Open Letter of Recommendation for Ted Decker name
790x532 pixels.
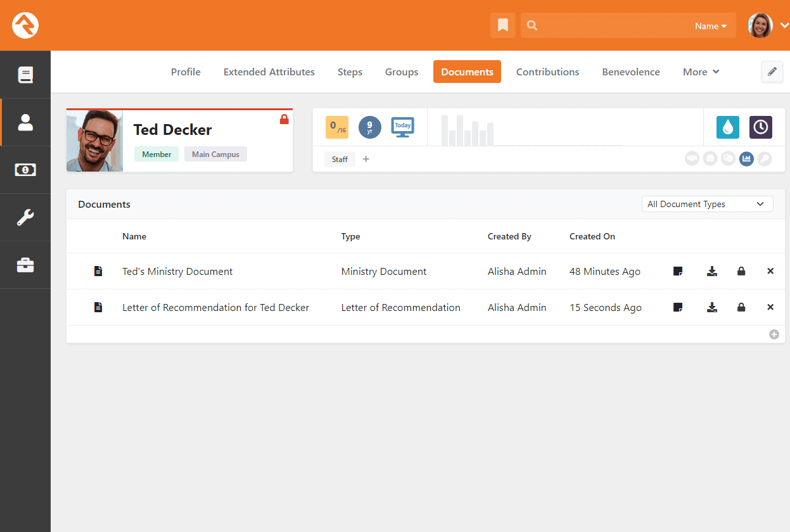coord(215,307)
